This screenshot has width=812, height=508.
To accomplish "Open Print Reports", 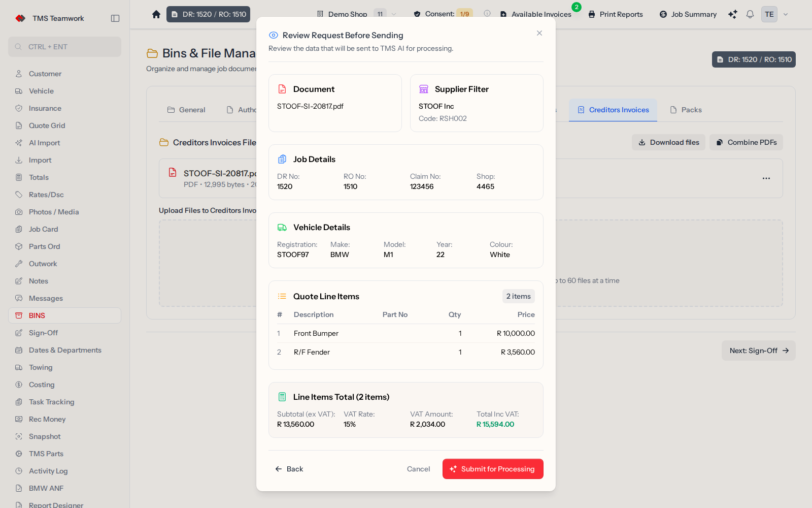I will [x=616, y=14].
